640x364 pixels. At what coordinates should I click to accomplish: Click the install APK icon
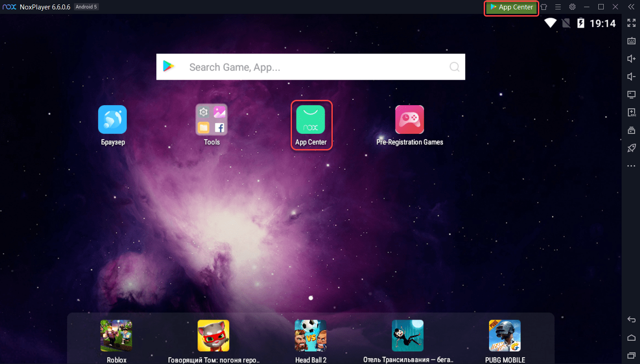coord(631,112)
